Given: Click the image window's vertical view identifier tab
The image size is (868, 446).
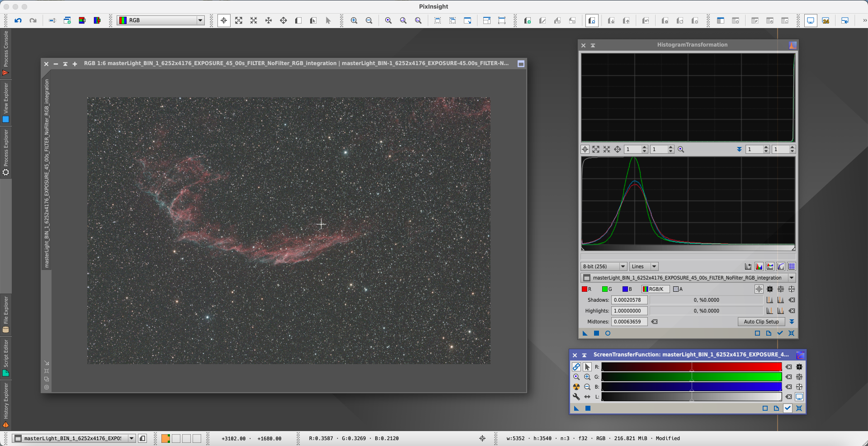Looking at the screenshot, I should [x=46, y=174].
